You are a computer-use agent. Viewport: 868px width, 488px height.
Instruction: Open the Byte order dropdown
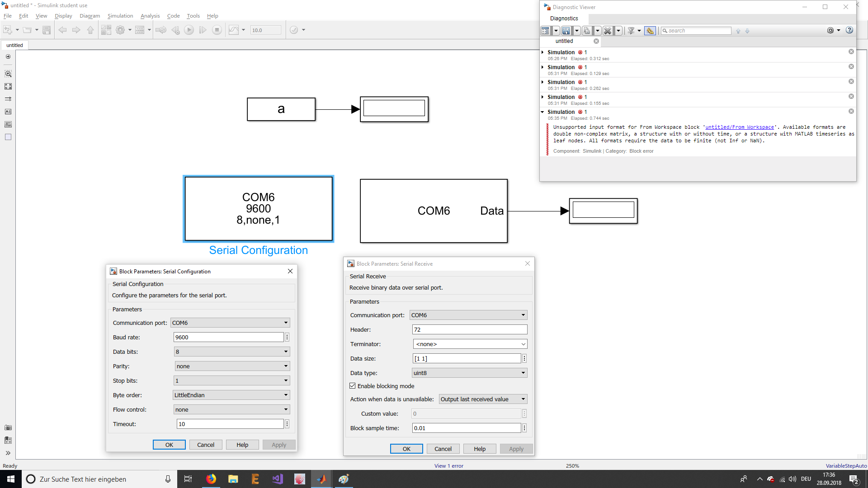click(231, 395)
